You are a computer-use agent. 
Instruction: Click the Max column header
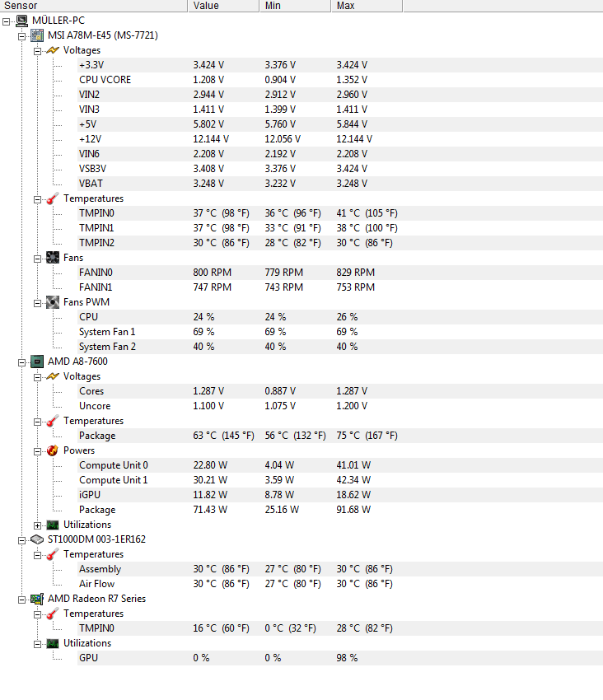click(x=367, y=6)
